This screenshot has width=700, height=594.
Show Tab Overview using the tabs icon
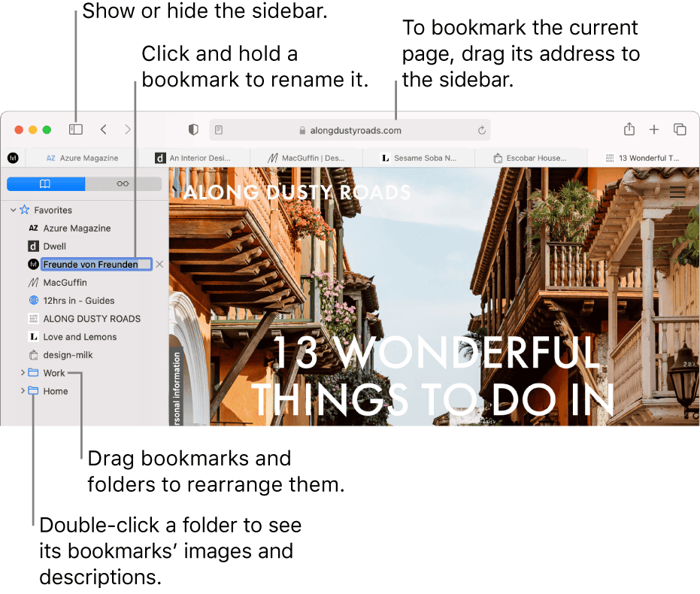coord(678,129)
